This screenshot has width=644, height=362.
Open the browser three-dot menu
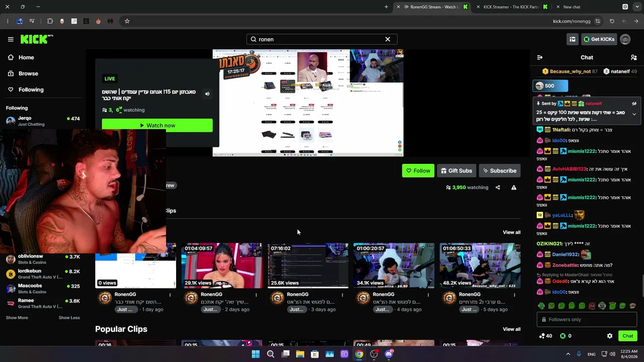coord(8,21)
